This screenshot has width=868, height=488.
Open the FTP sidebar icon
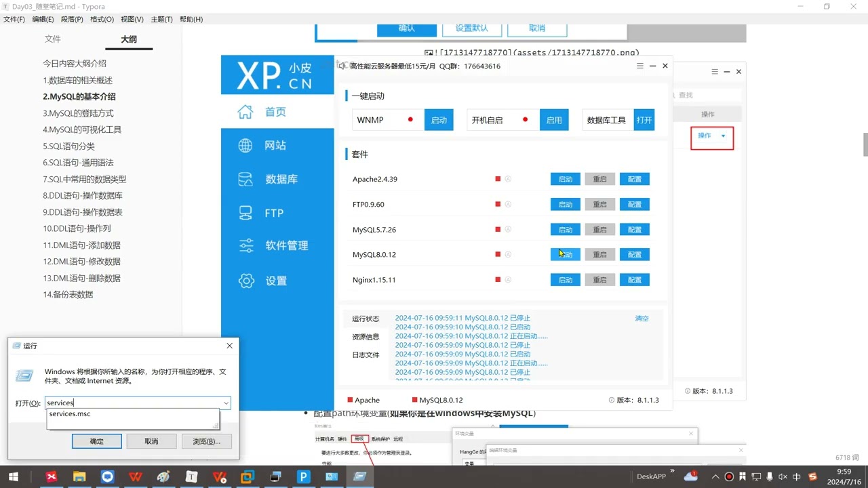click(245, 213)
